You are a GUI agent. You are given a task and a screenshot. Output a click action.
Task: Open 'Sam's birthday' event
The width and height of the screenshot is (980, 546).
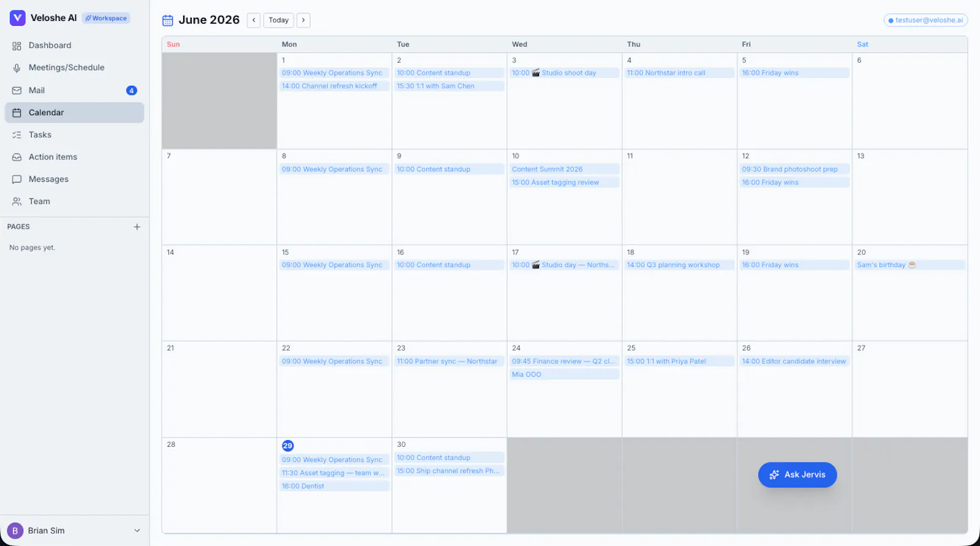coord(910,265)
